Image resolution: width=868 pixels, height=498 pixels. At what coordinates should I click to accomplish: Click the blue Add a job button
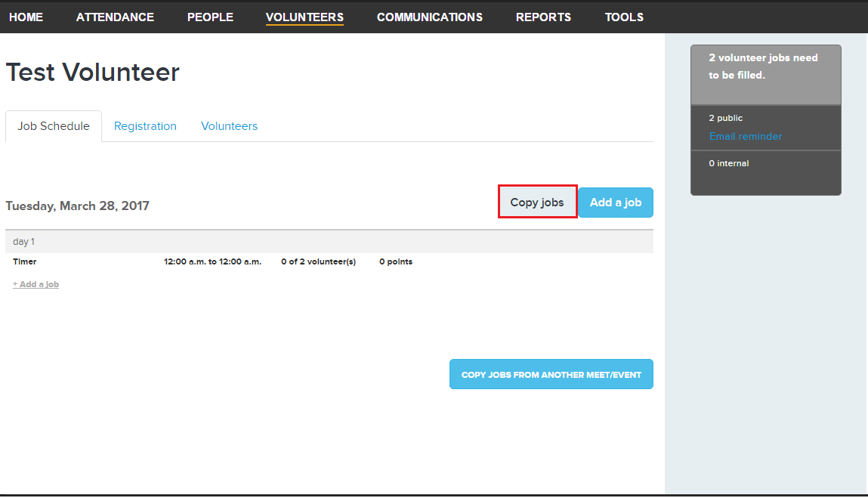pyautogui.click(x=616, y=203)
